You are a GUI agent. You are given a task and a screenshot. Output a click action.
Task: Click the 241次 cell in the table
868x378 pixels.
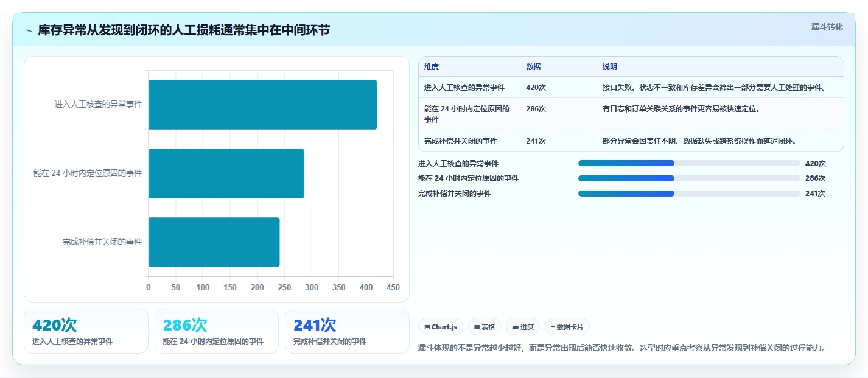pos(536,141)
